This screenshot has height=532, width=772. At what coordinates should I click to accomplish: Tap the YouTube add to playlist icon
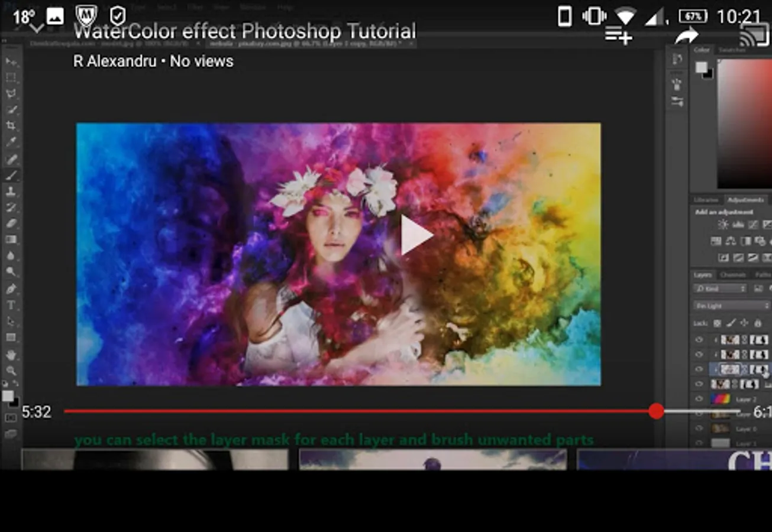[618, 36]
